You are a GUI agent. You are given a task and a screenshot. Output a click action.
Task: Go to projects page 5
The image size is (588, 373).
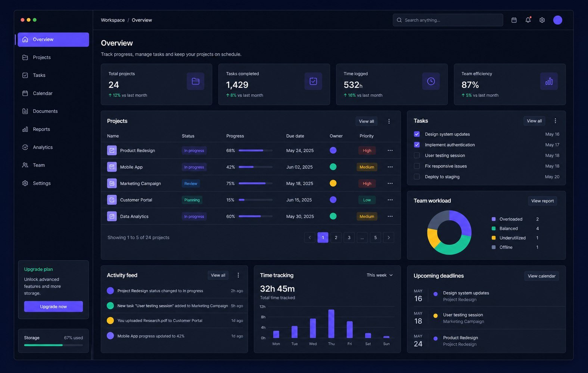375,237
